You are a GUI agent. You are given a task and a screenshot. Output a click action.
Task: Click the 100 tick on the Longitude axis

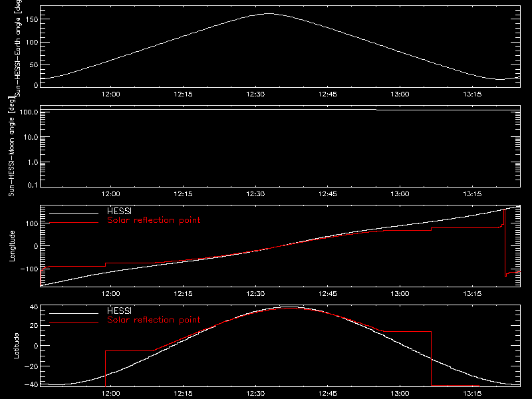pyautogui.click(x=33, y=223)
